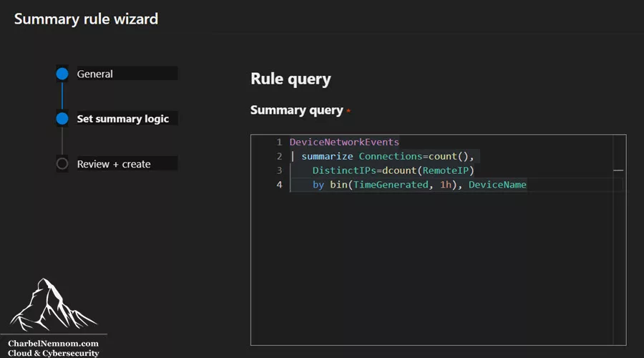Click the empty Review + create step circle
The width and height of the screenshot is (644, 358).
tap(62, 163)
